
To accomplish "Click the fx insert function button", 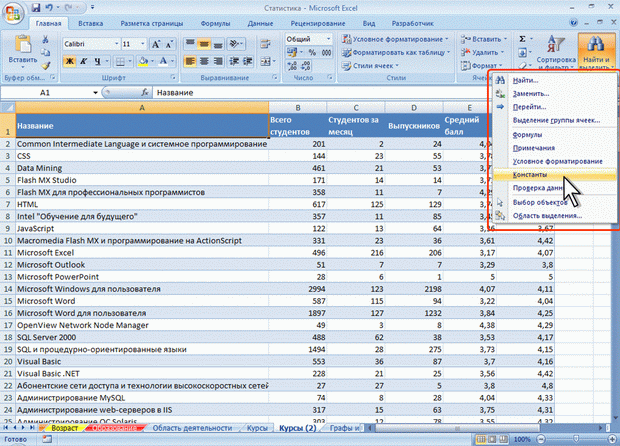I will [x=145, y=93].
